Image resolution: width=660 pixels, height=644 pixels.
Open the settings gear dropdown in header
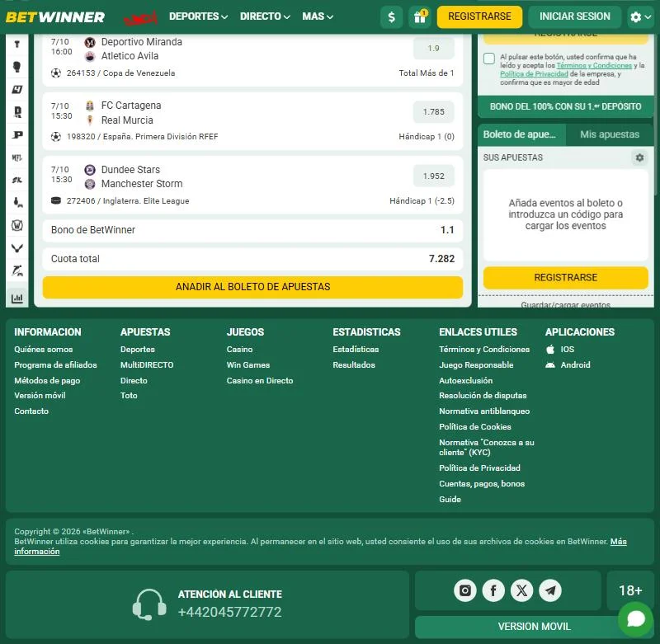[641, 16]
